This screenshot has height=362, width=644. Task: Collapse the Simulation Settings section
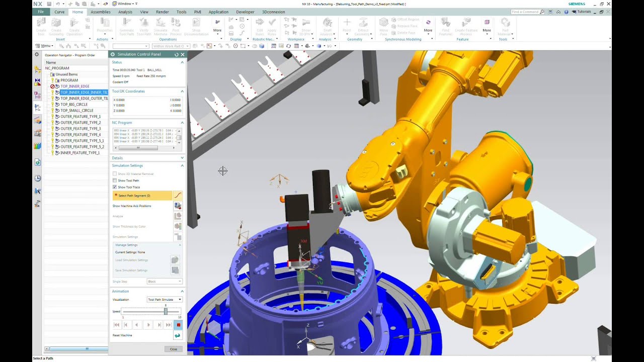[x=182, y=165]
